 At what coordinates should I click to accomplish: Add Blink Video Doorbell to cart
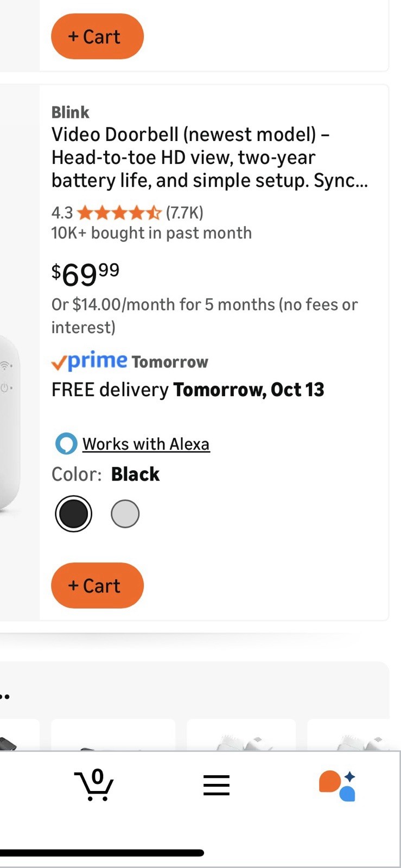click(97, 585)
